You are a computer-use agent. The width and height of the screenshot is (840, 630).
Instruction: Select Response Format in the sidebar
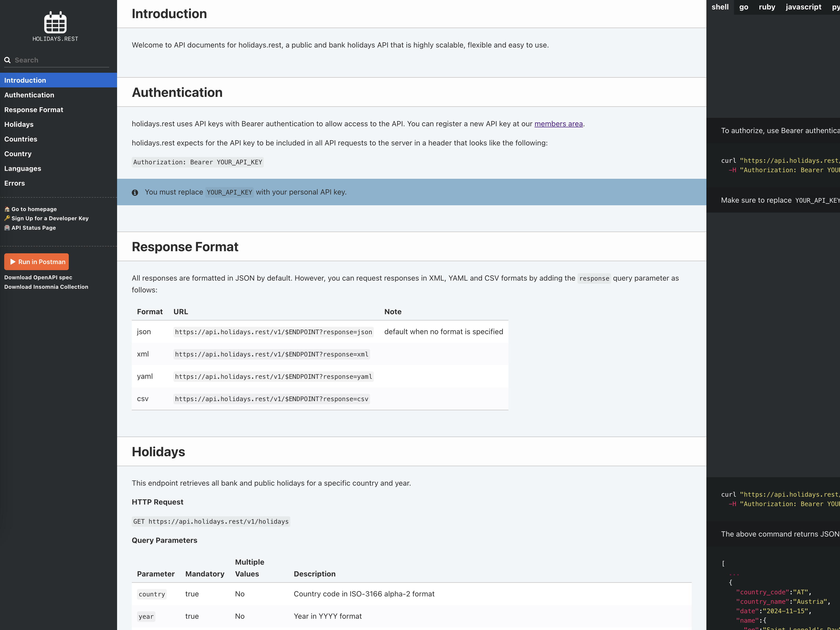(59, 110)
